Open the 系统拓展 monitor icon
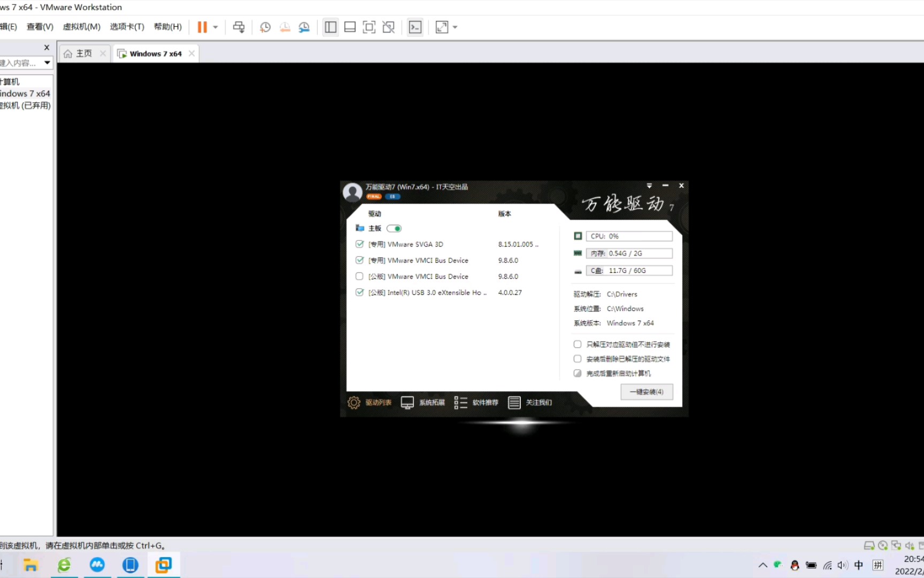 pyautogui.click(x=407, y=402)
